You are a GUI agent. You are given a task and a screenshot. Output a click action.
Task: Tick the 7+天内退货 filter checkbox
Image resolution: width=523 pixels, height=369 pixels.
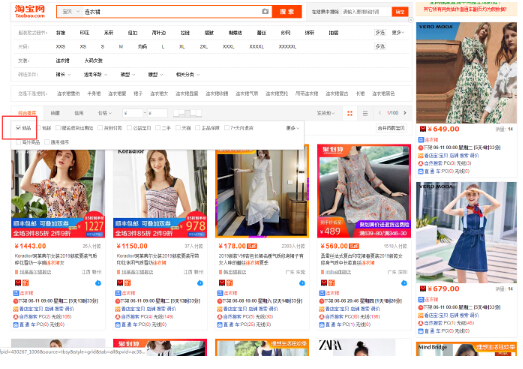(227, 128)
